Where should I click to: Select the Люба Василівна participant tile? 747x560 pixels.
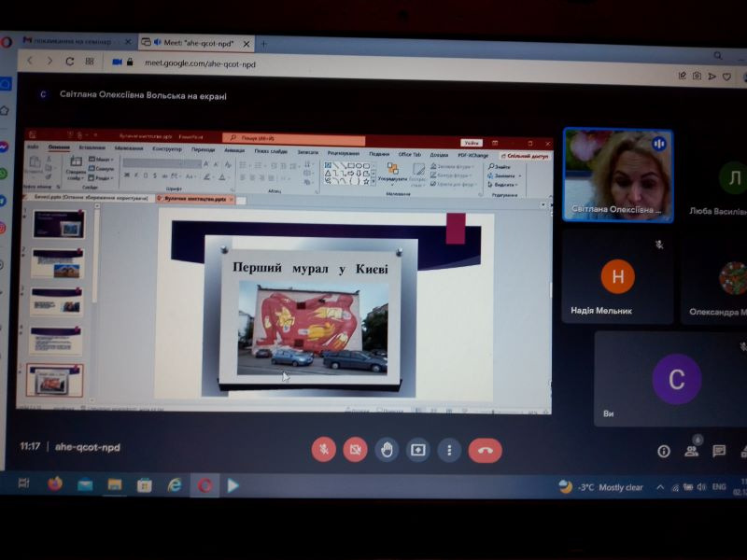coord(714,178)
